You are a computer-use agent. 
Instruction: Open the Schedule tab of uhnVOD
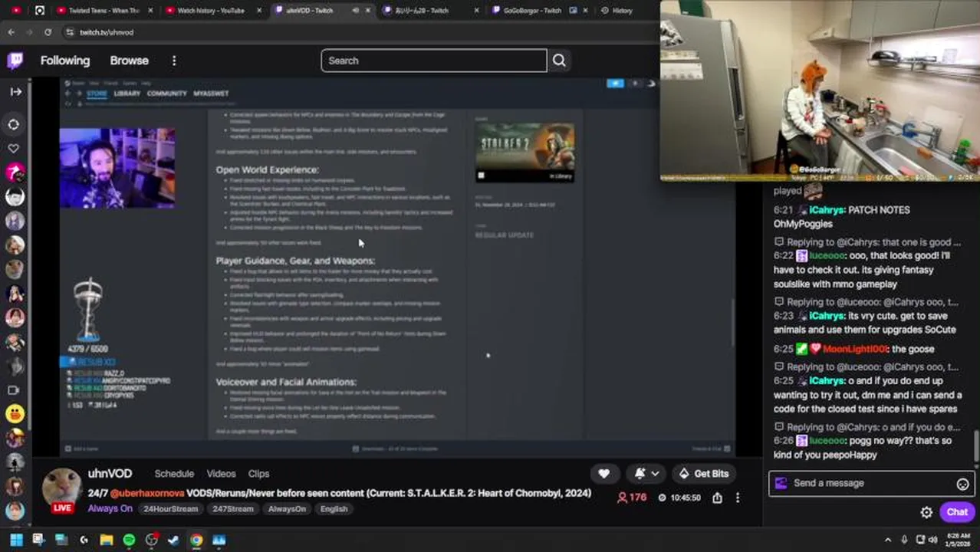click(x=174, y=474)
